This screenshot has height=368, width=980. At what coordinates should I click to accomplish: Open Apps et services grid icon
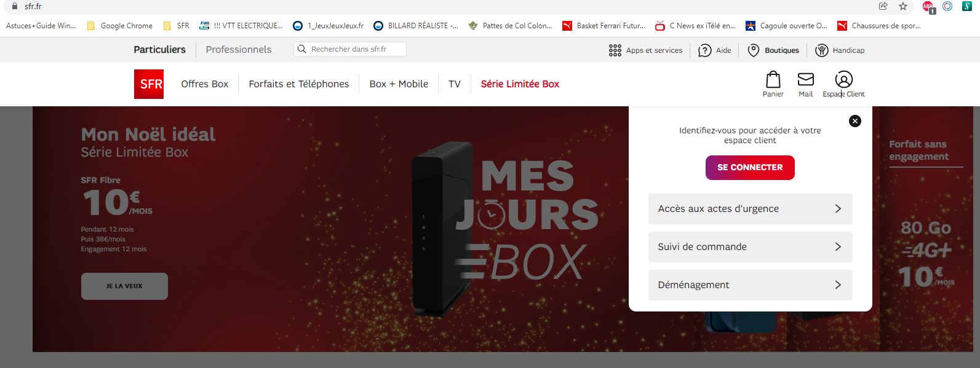click(615, 50)
